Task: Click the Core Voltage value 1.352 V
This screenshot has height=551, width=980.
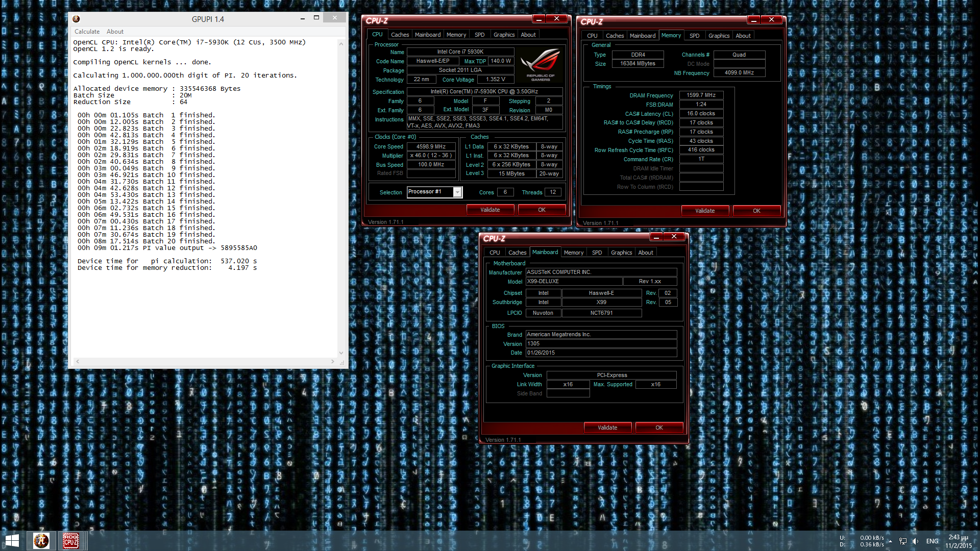Action: click(x=495, y=79)
